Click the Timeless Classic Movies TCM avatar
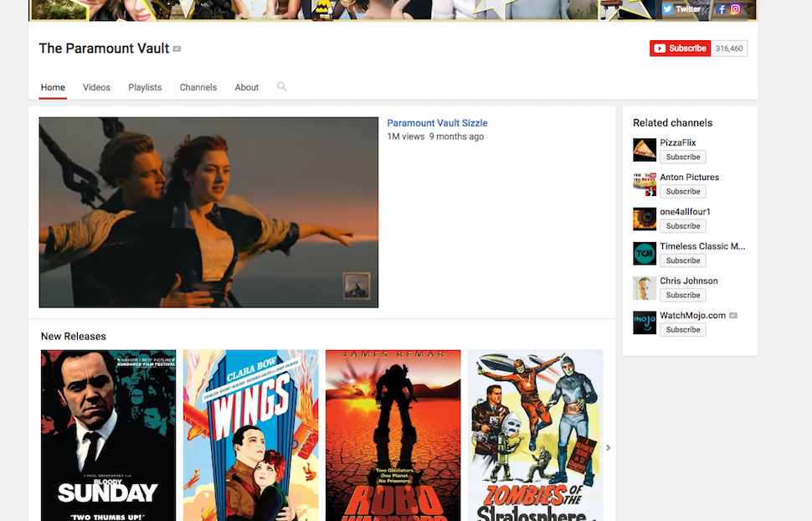Screen dimensions: 812x521 (645, 254)
